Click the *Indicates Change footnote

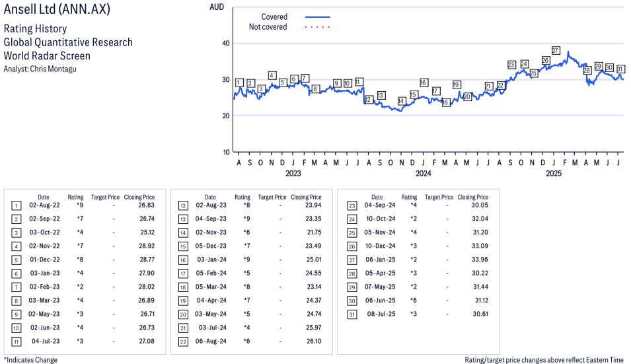(x=30, y=360)
